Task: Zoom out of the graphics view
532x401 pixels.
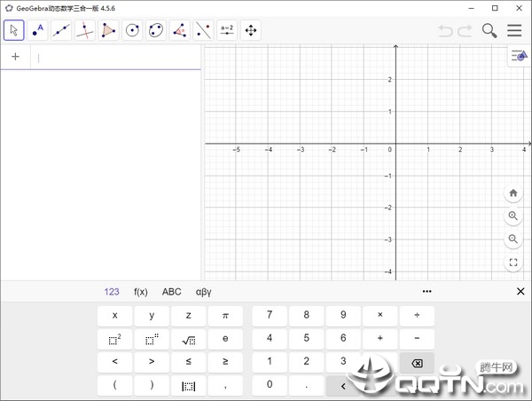Action: (x=513, y=239)
